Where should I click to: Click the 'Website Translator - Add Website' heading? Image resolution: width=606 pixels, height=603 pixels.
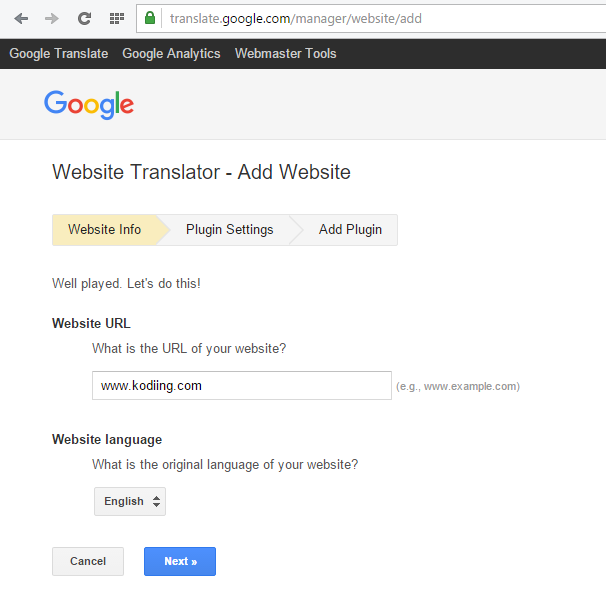click(x=201, y=172)
